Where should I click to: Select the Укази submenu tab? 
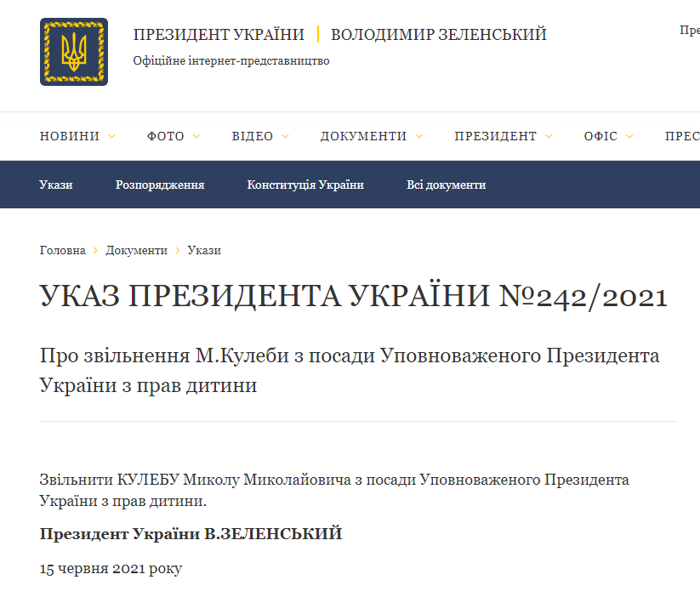(56, 185)
